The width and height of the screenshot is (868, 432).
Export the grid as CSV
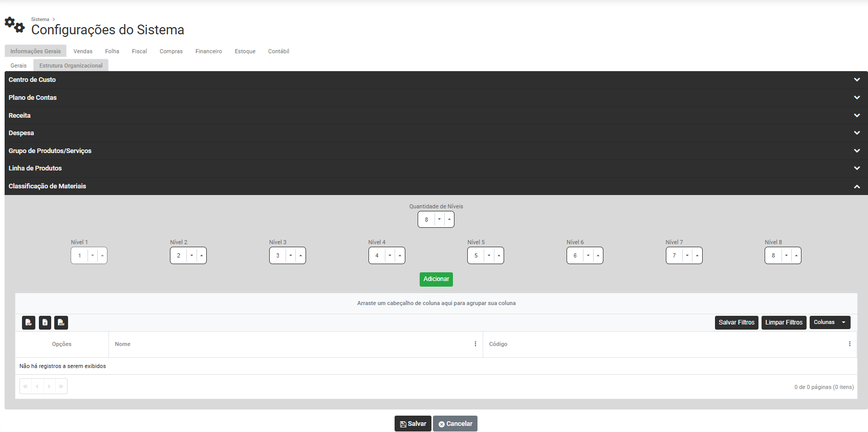point(61,322)
